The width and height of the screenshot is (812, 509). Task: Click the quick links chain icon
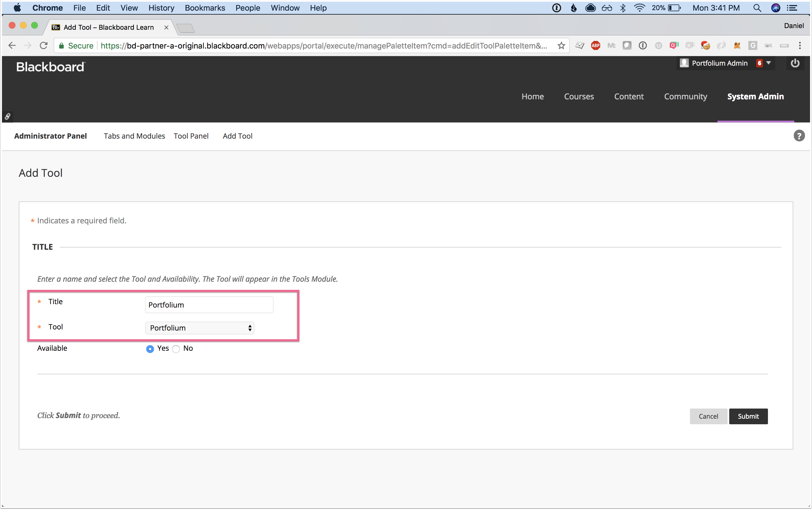point(7,116)
